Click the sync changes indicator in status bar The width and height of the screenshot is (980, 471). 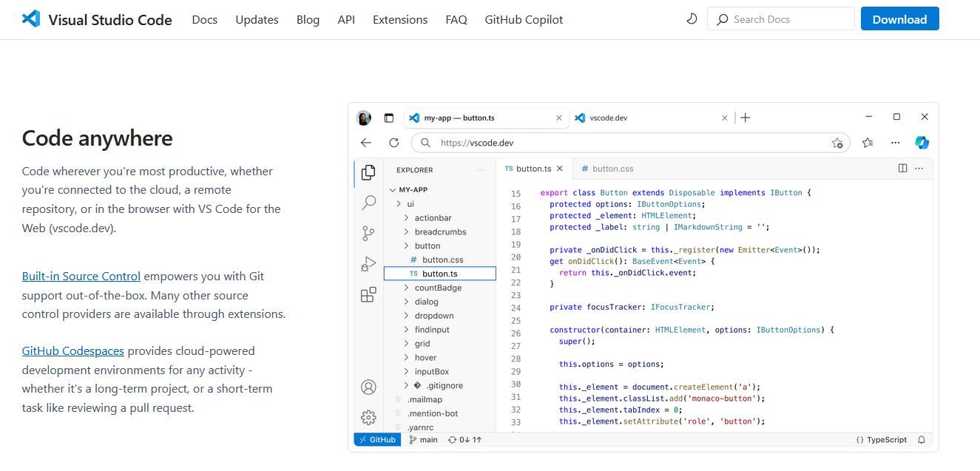point(465,439)
